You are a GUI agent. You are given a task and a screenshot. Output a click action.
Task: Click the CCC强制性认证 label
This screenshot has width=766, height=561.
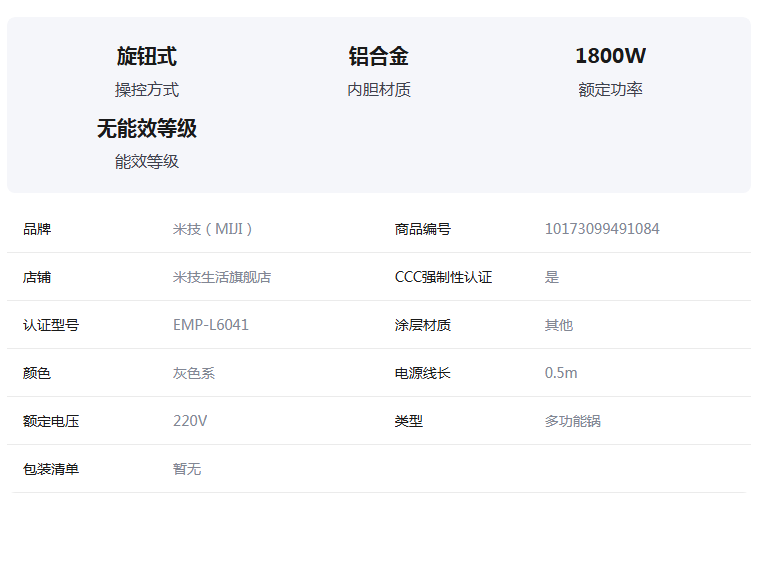(443, 278)
